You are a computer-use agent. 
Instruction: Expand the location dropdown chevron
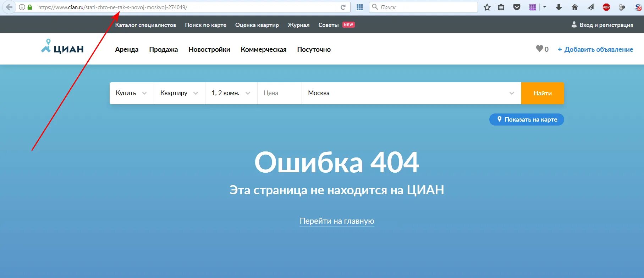[512, 93]
